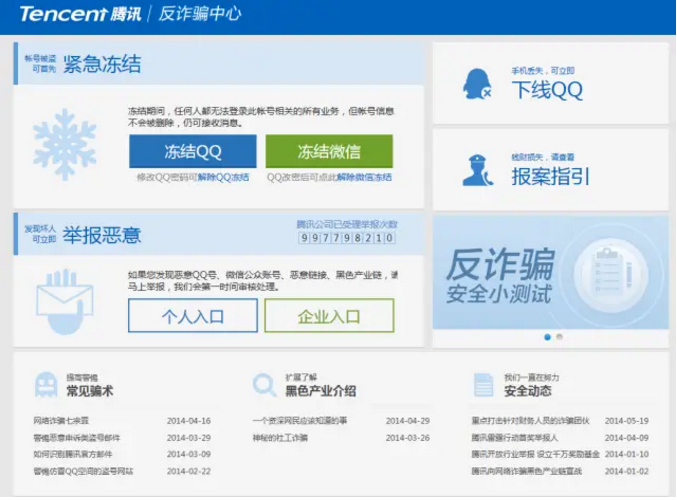Click the clipboard graphic in the banner
The height and width of the screenshot is (500, 677).
tap(612, 273)
